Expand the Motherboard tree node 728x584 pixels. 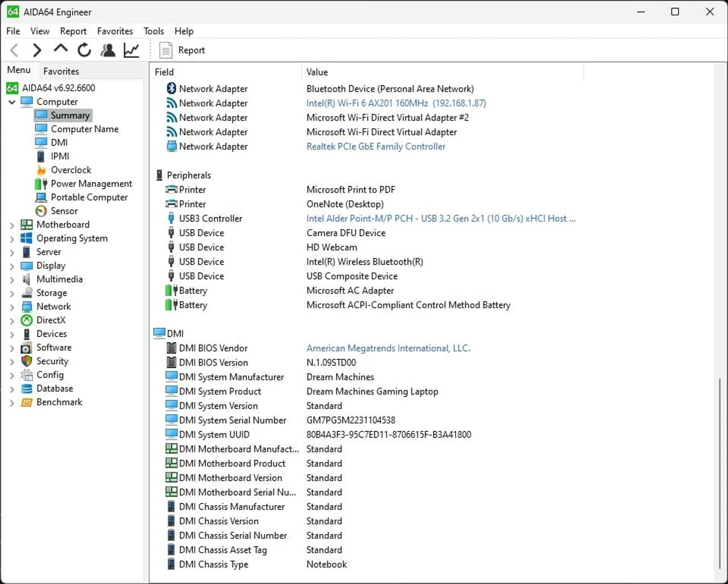pos(12,225)
